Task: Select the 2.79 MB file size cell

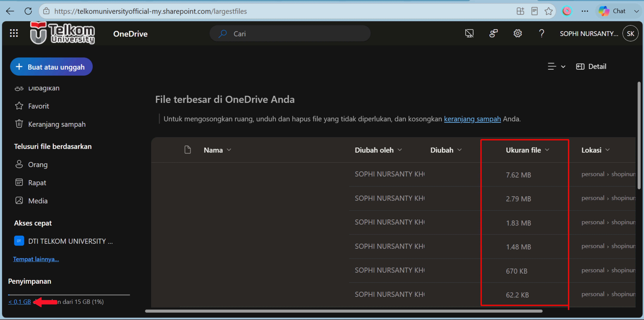Action: [518, 199]
